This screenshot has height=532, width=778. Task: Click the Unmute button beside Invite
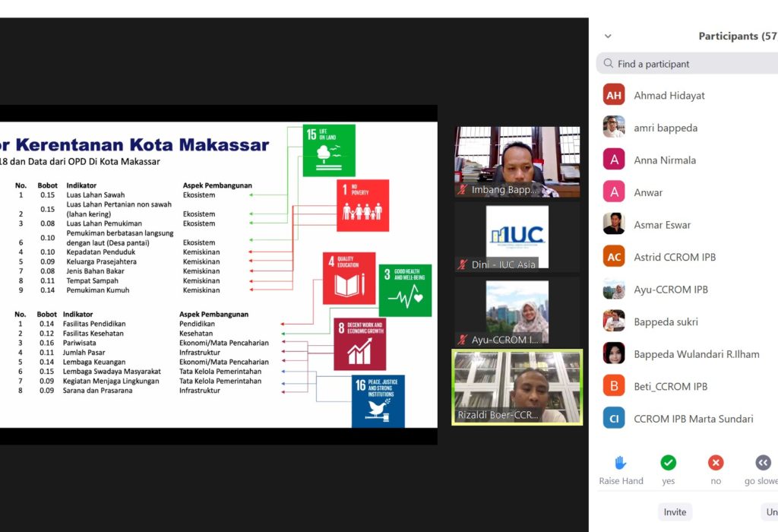click(x=770, y=511)
